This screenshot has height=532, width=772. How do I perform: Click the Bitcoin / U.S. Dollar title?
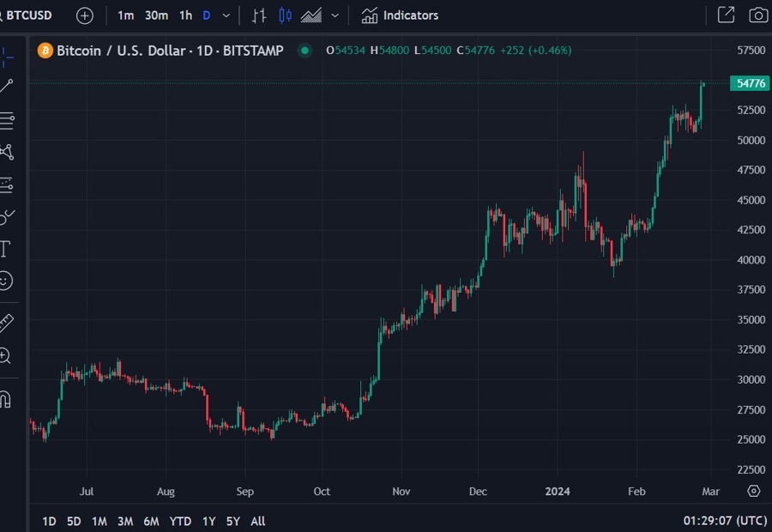pyautogui.click(x=121, y=51)
